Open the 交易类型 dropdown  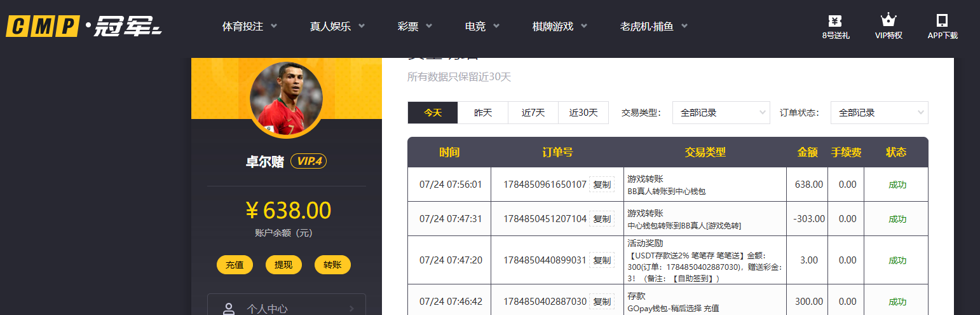721,113
